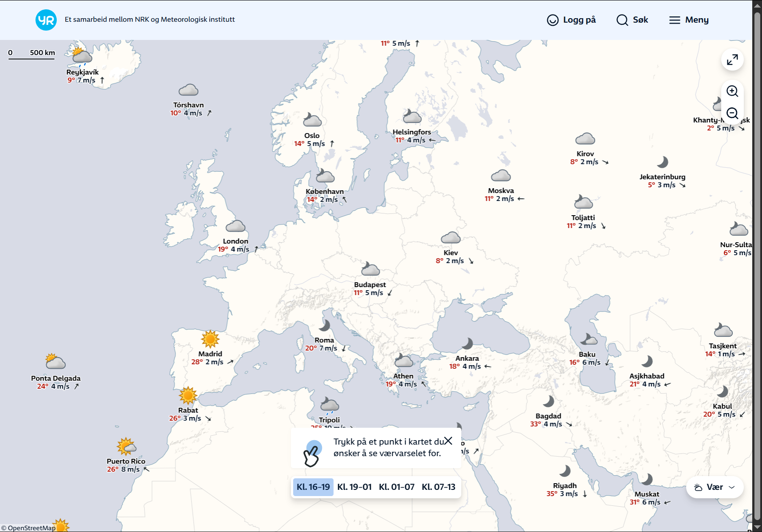Select the Kl. 07–13 time period

pyautogui.click(x=439, y=487)
